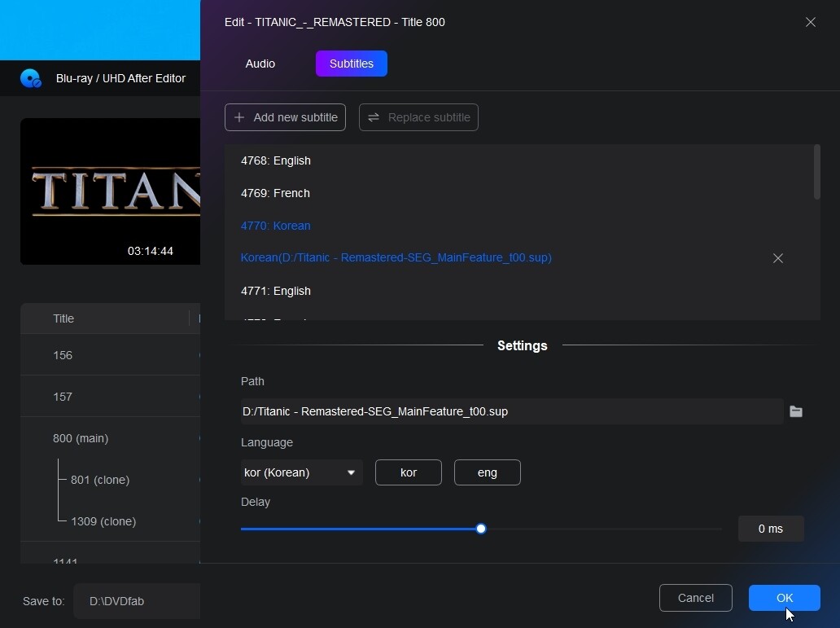Remove the external Korean .sup subtitle entry

777,258
